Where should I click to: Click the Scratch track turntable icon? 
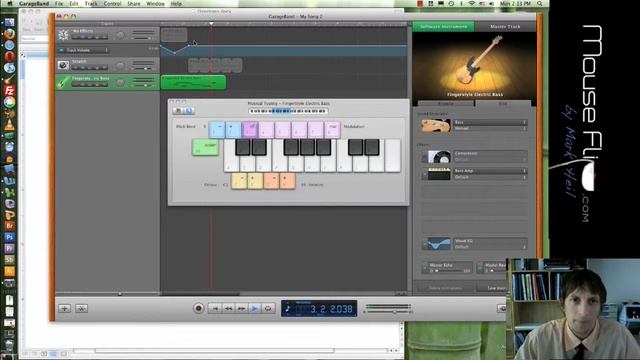click(63, 65)
